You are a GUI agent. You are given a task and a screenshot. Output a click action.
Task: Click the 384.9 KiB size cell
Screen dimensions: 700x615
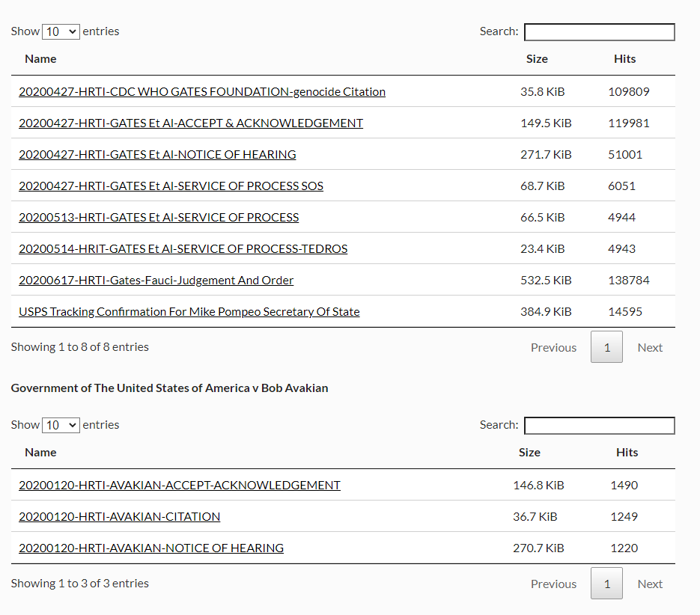546,312
